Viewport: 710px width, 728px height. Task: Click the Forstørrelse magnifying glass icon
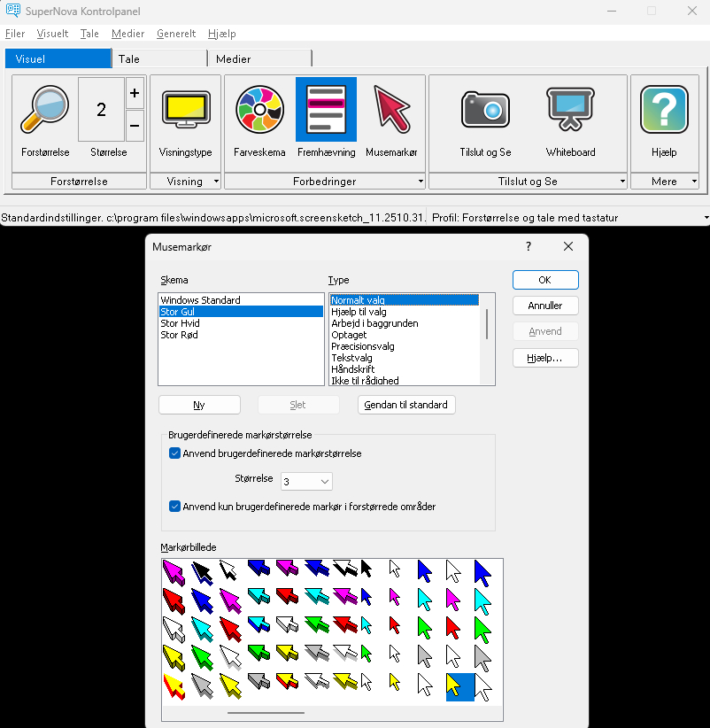(x=44, y=110)
